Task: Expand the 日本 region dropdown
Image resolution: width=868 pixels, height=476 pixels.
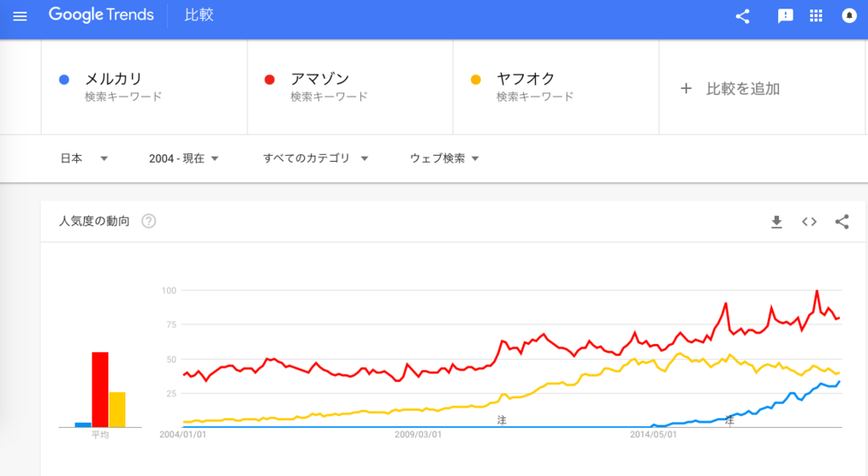Action: (84, 158)
